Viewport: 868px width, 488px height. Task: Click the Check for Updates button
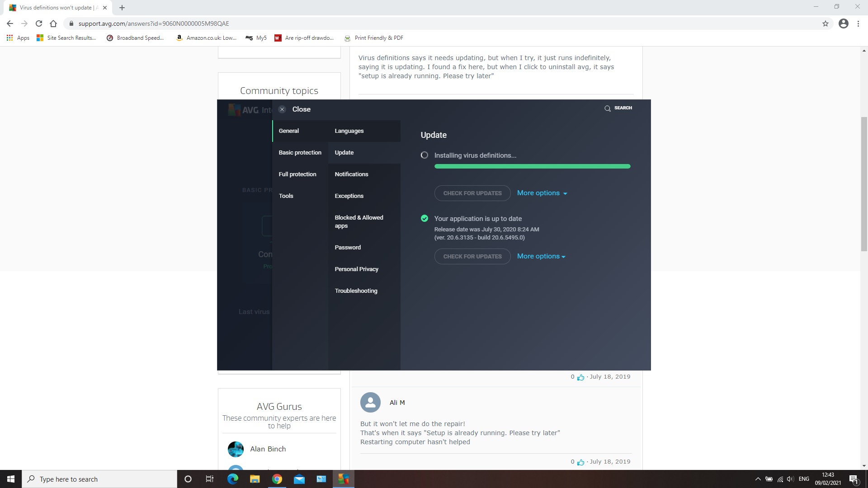[472, 193]
